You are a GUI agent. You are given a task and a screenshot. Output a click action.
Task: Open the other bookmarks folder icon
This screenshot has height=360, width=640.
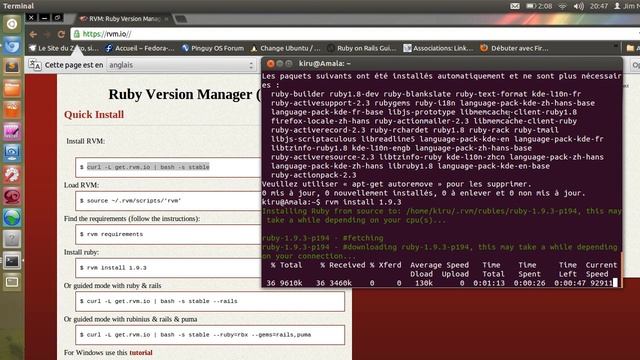(631, 48)
